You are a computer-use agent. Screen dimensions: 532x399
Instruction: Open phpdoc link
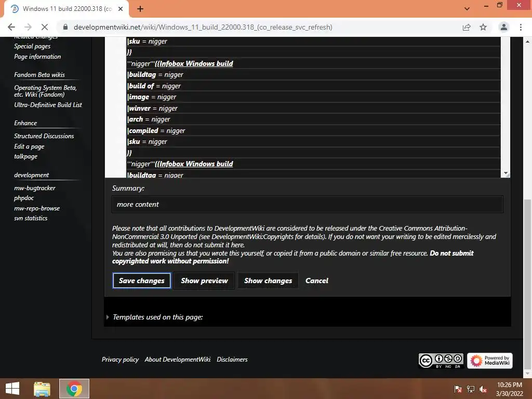24,198
